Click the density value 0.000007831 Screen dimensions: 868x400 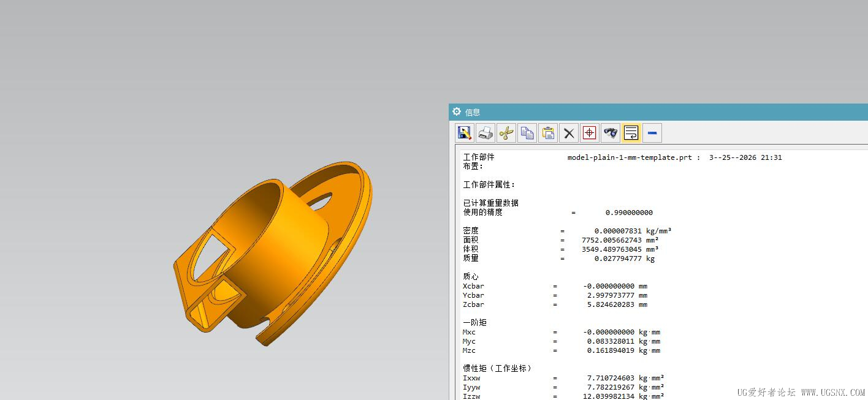[618, 231]
